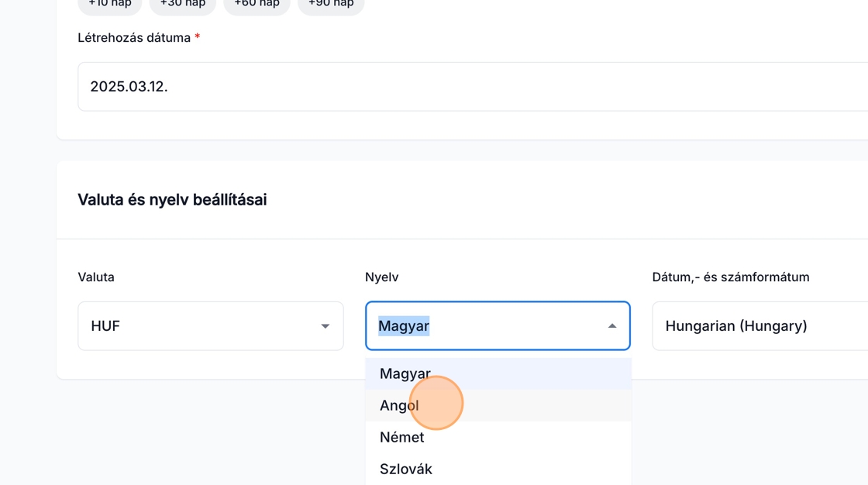Screen dimensions: 868x485
Task: Choose Angol in the language options
Action: (399, 405)
